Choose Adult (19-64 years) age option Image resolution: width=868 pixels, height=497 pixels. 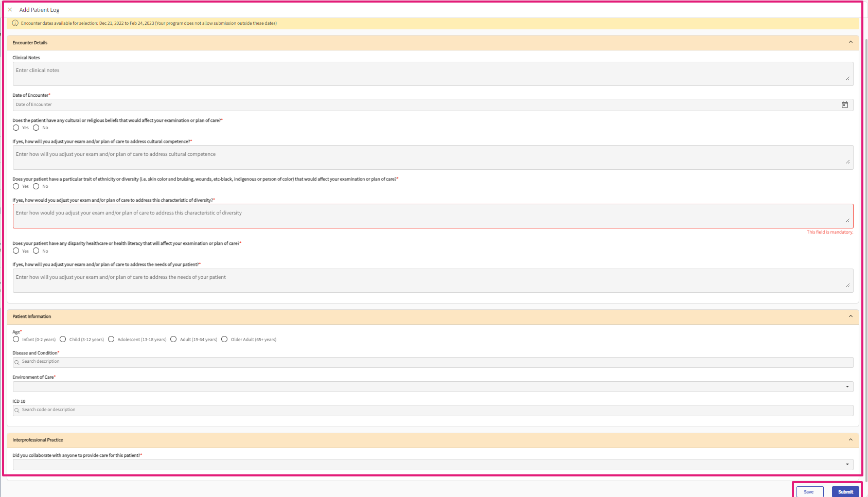point(173,340)
